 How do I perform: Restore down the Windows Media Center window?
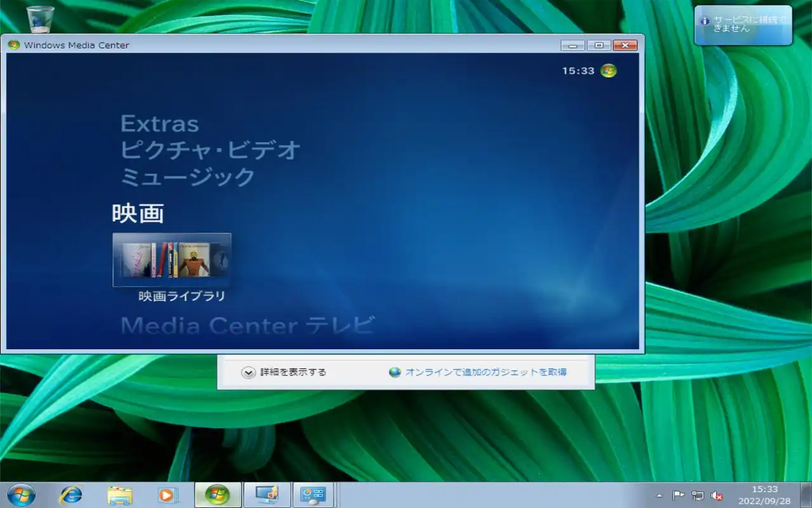(x=599, y=45)
